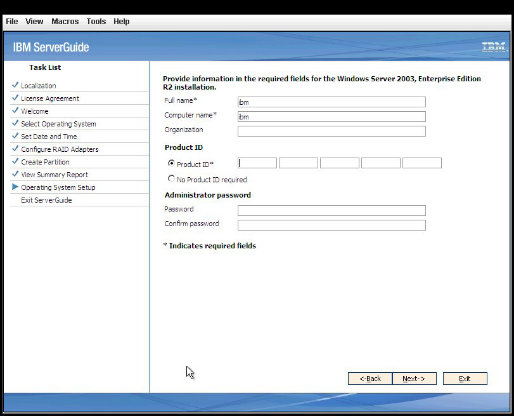
Task: Click the Indicates required fields note
Action: [210, 246]
